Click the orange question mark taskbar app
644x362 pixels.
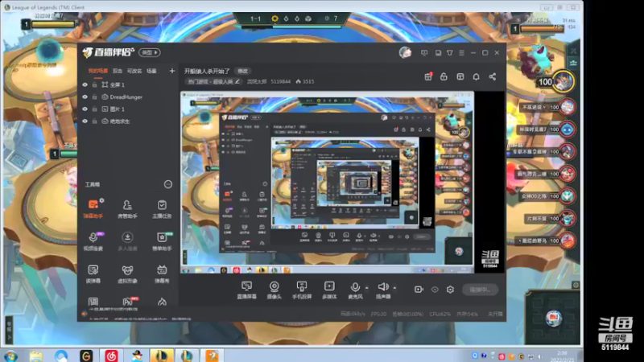click(x=212, y=356)
